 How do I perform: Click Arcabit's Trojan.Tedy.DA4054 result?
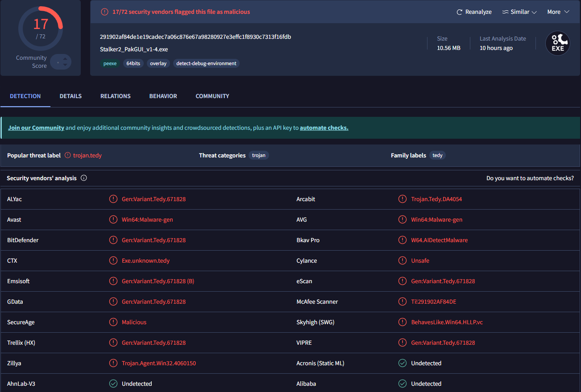pos(436,199)
